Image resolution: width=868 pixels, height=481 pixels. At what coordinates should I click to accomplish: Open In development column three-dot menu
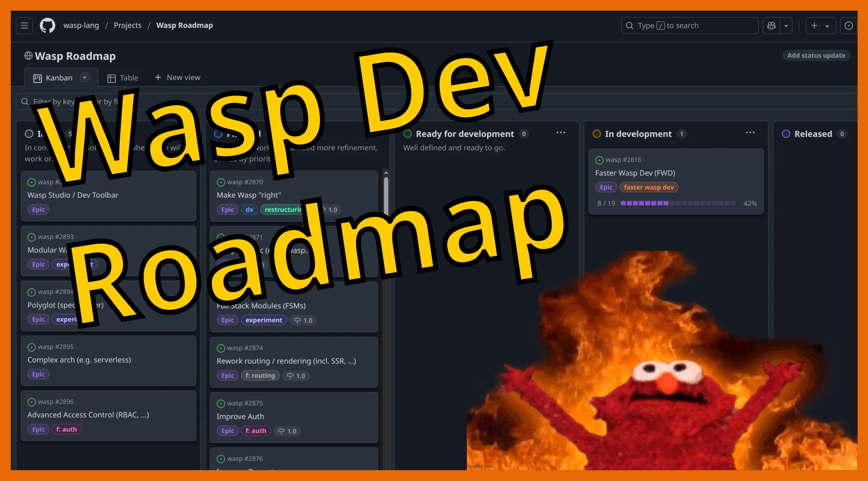coord(750,133)
